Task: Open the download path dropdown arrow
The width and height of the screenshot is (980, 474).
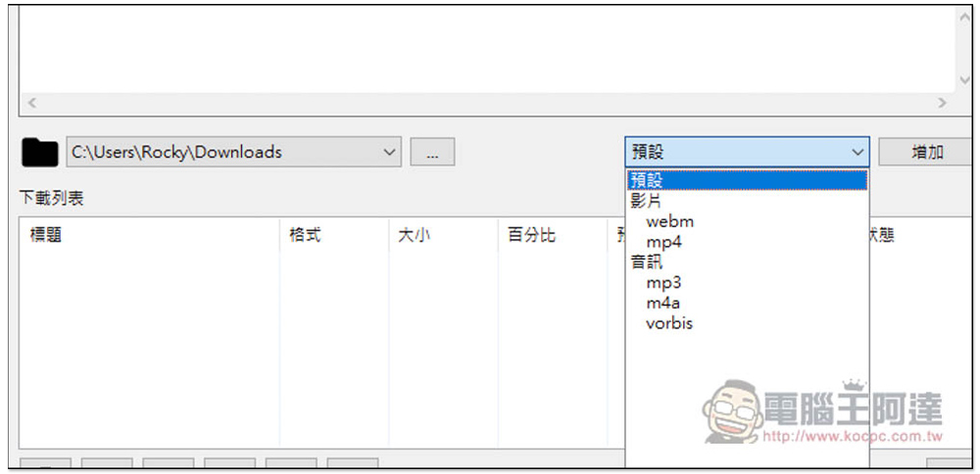Action: point(390,153)
